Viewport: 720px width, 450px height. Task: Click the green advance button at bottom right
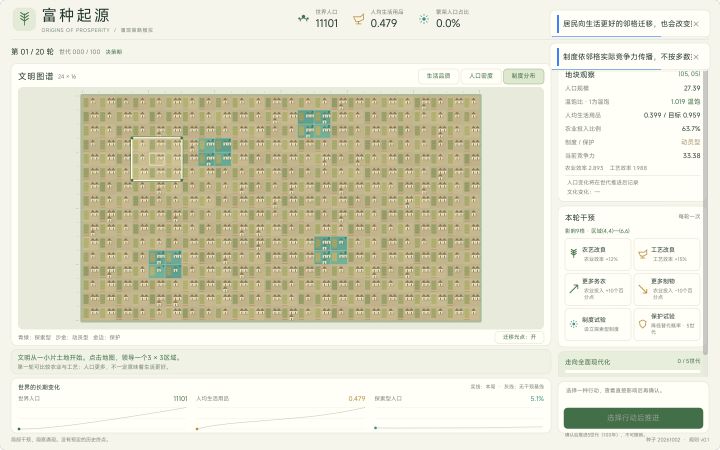tap(633, 418)
